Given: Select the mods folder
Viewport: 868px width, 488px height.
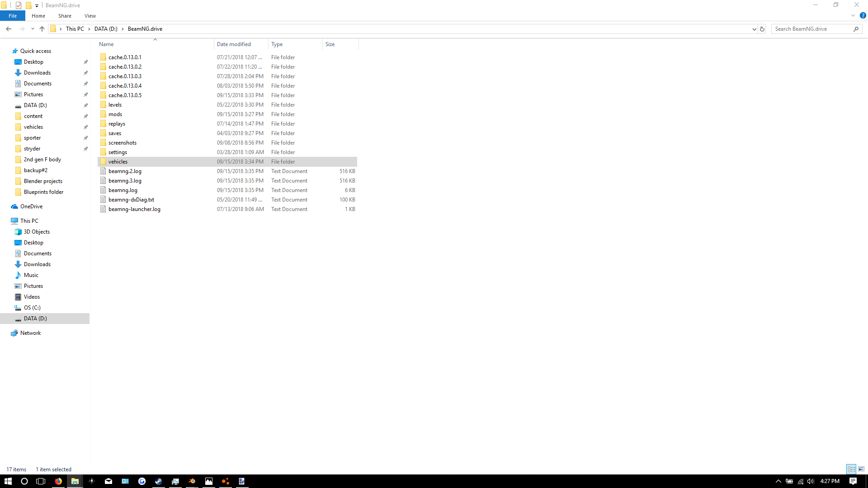Looking at the screenshot, I should coord(115,114).
